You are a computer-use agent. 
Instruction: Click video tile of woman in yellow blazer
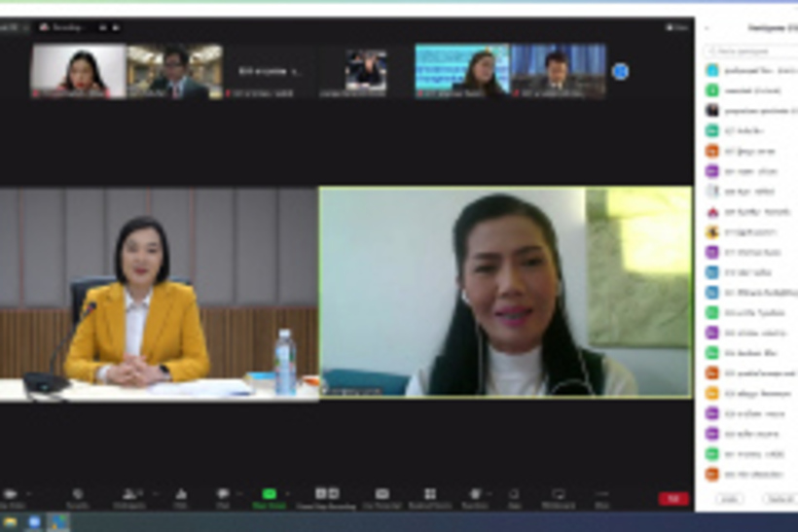[159, 294]
